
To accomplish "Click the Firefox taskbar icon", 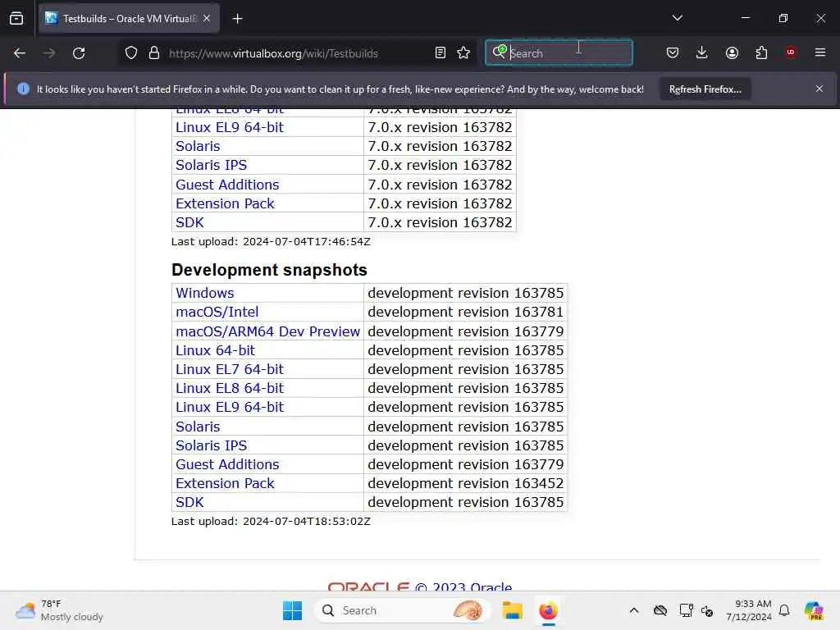I will (548, 610).
